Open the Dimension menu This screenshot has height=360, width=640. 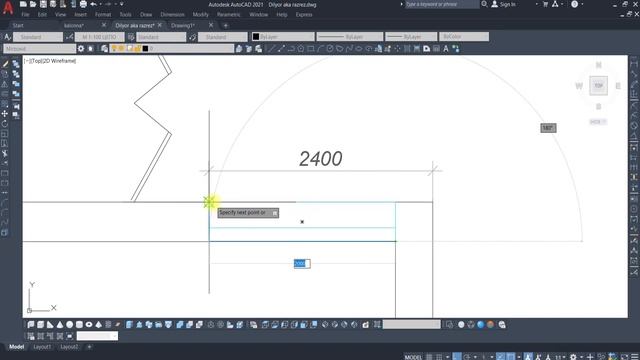pos(172,15)
